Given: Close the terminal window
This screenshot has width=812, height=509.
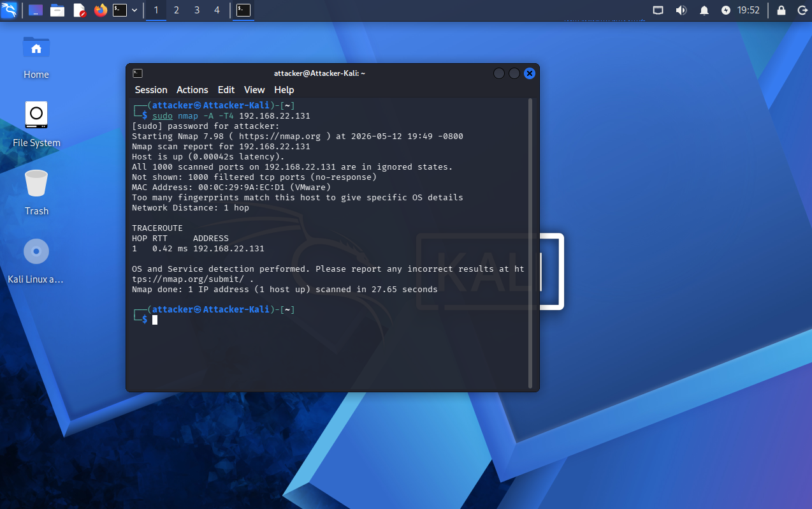Looking at the screenshot, I should [530, 73].
